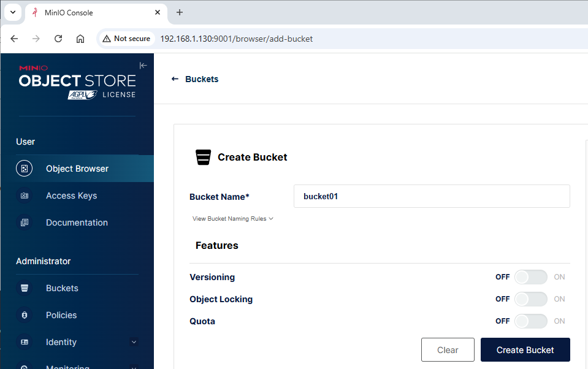This screenshot has width=588, height=369.
Task: Reload the page with the browser refresh icon
Action: 58,39
